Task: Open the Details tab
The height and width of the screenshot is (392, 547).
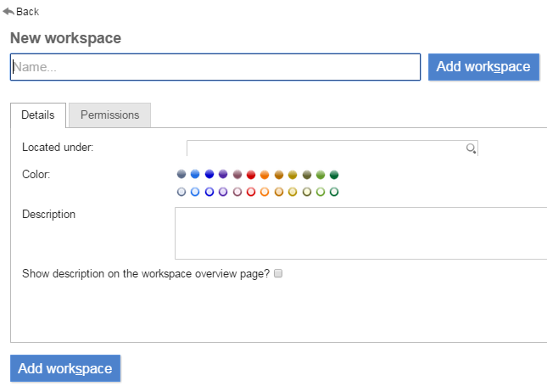Action: (38, 115)
